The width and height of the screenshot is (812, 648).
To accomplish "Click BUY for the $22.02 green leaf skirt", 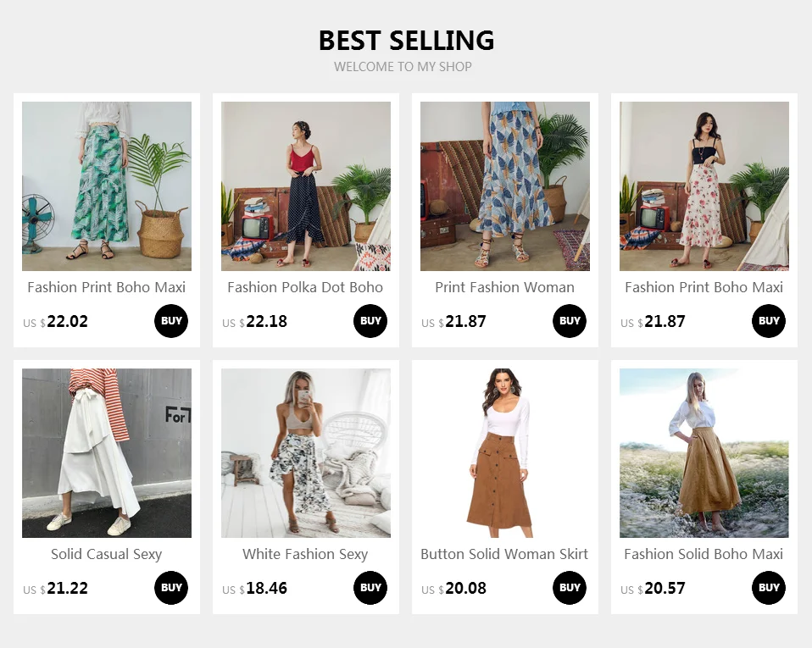I will click(171, 321).
